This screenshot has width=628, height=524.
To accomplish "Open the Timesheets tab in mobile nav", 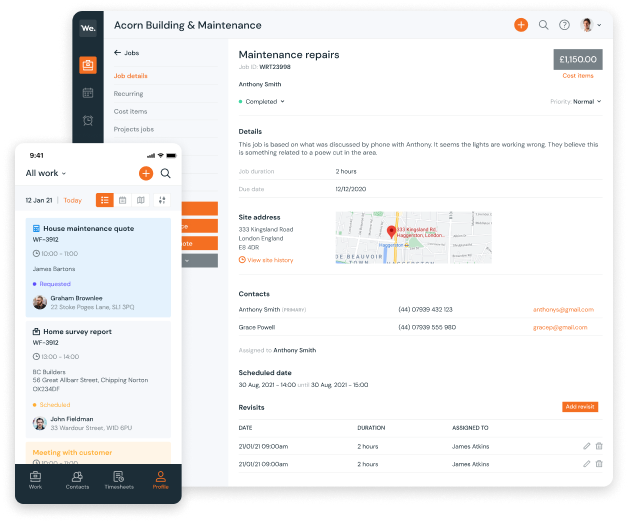I will pos(119,480).
